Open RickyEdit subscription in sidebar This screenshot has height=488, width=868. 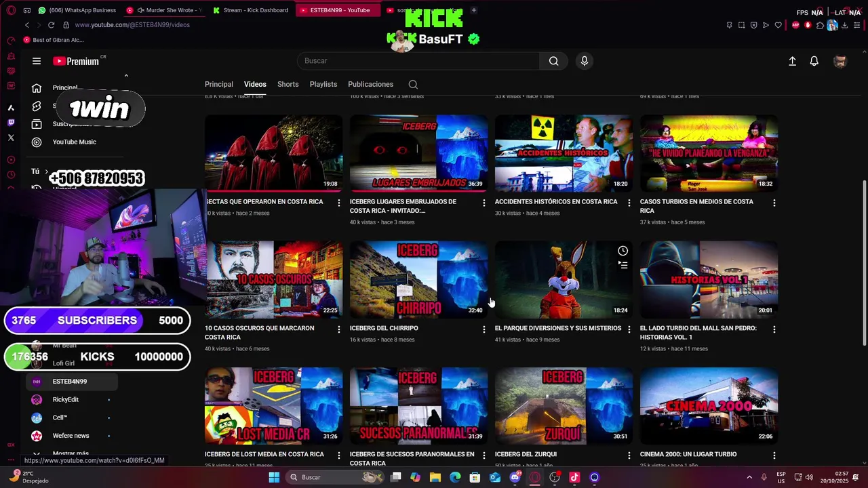click(72, 400)
